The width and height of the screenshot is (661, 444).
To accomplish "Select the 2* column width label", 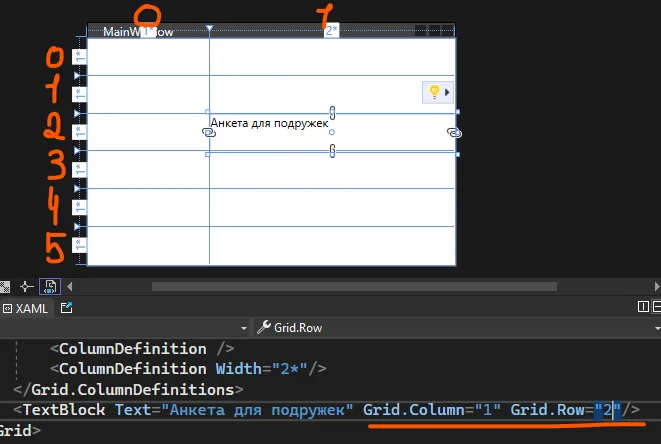I will 331,30.
